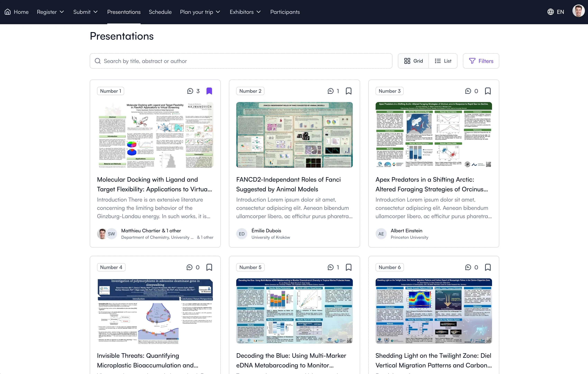Screen dimensions: 588x374
Task: View Apex Predators poster thumbnail
Action: (434, 135)
